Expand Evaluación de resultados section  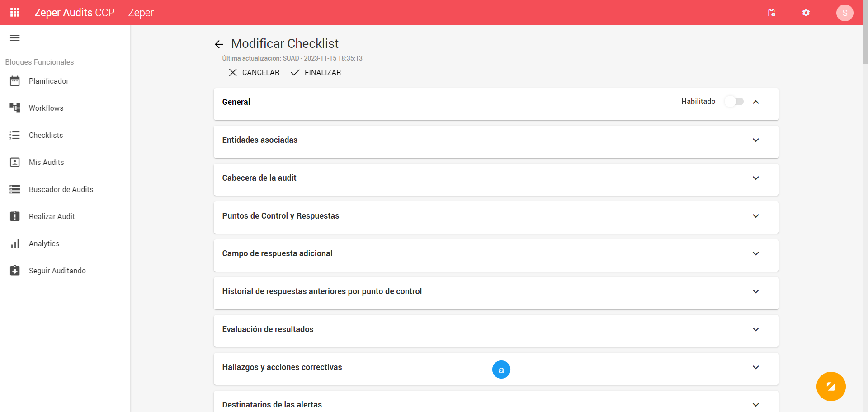tap(496, 329)
